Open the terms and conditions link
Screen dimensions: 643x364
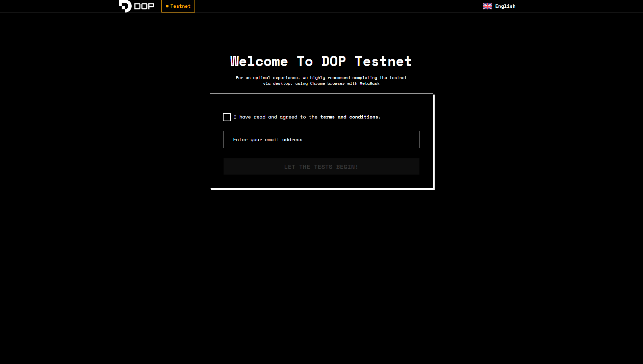351,117
